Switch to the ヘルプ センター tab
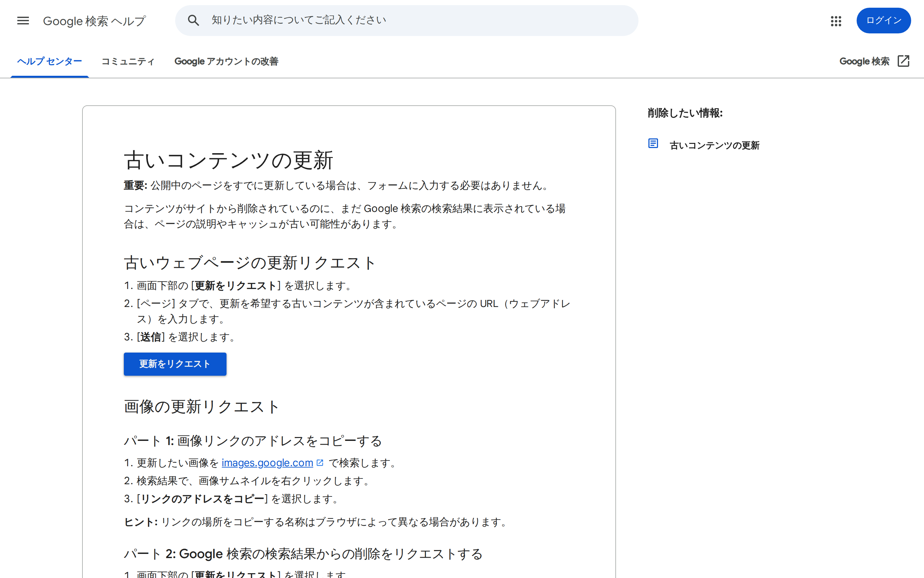 [x=50, y=62]
